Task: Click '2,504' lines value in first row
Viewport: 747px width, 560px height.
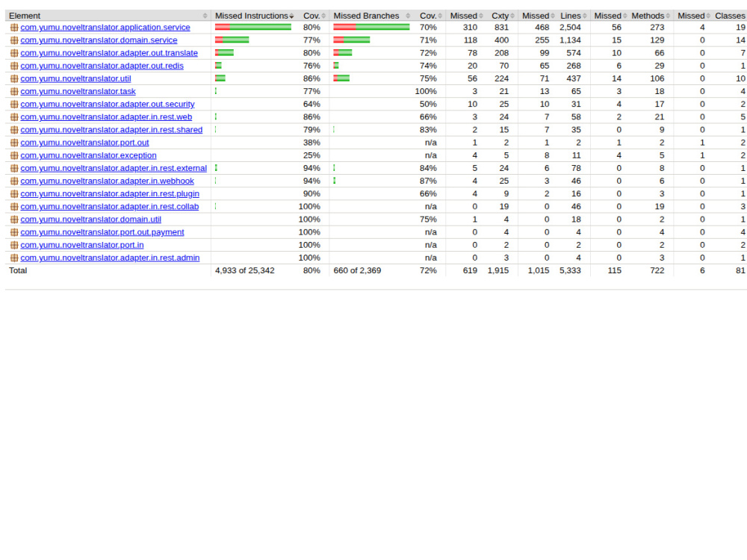Action: [570, 28]
